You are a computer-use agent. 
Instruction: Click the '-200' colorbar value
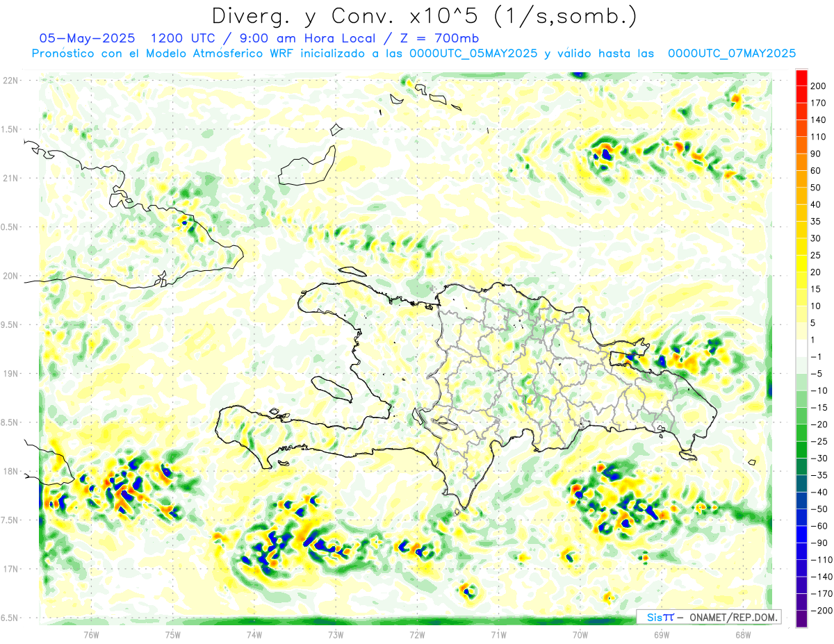tap(821, 611)
